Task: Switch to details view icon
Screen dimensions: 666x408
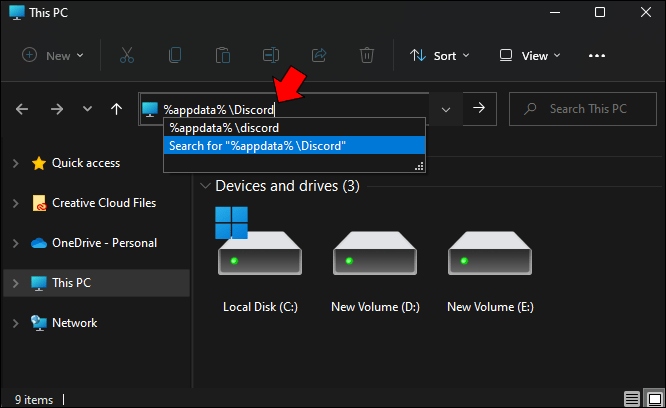Action: 632,399
